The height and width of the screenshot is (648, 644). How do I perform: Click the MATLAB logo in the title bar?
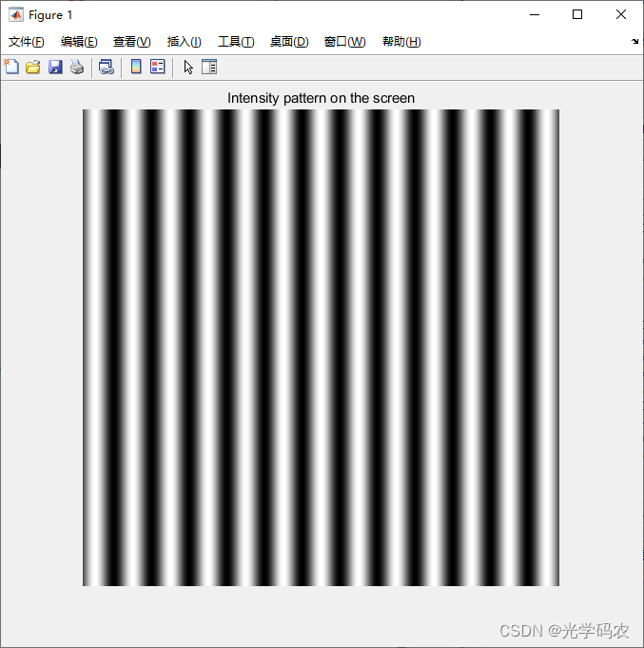coord(16,15)
